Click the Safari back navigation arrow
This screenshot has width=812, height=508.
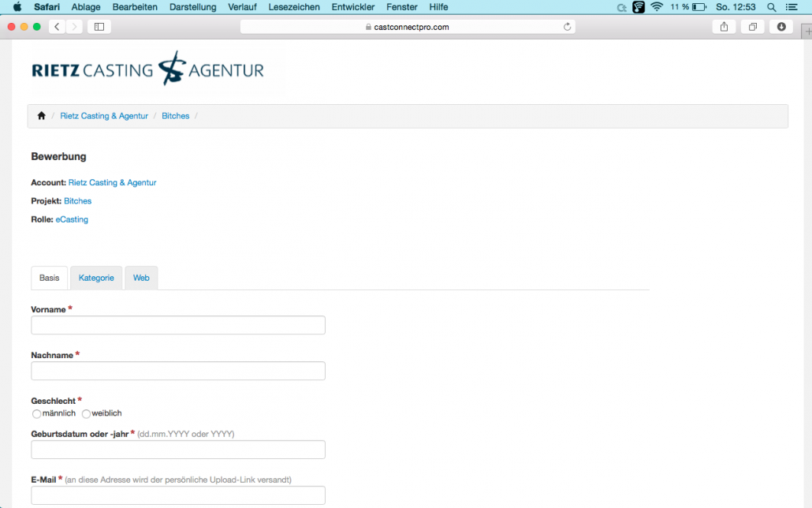click(57, 27)
